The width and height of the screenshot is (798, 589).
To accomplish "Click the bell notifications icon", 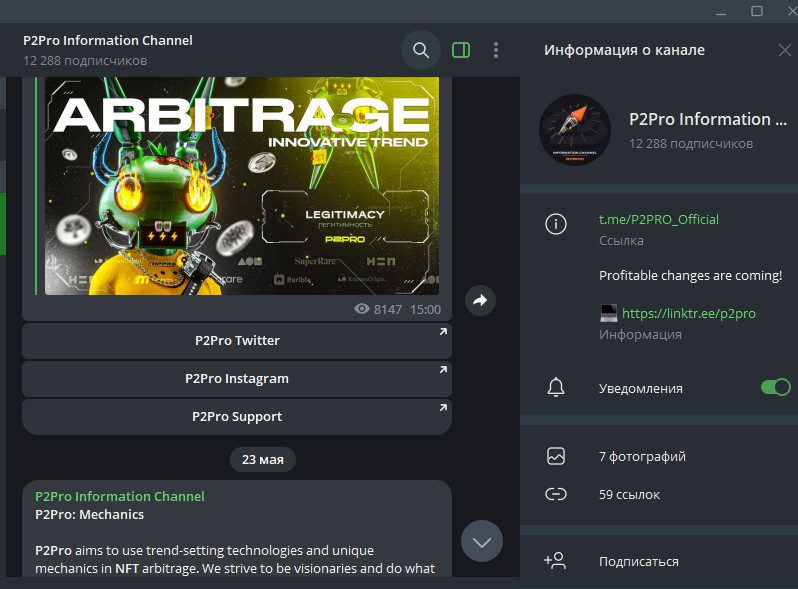I will click(x=556, y=387).
